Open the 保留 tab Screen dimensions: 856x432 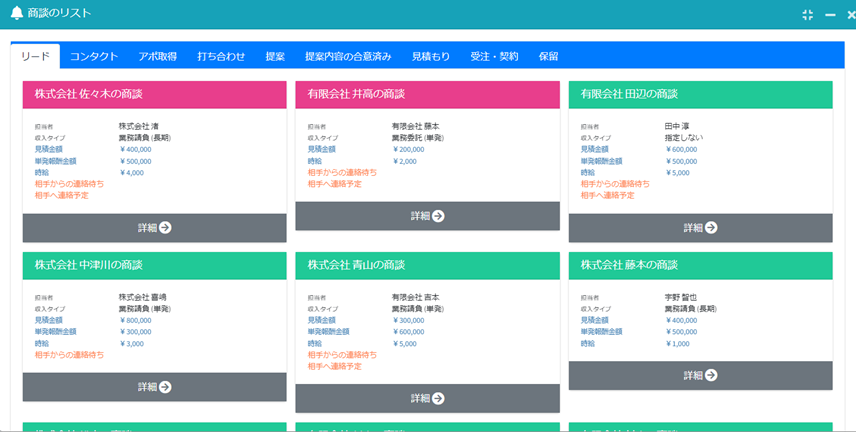point(548,57)
